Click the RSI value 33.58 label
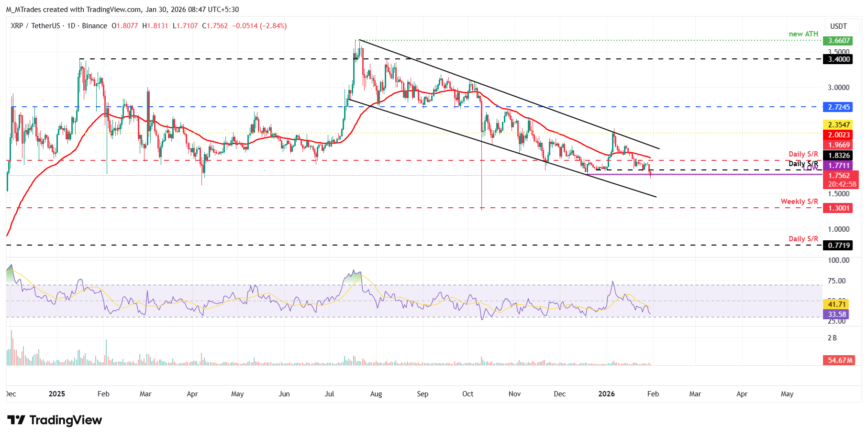868x438 pixels. (x=837, y=314)
